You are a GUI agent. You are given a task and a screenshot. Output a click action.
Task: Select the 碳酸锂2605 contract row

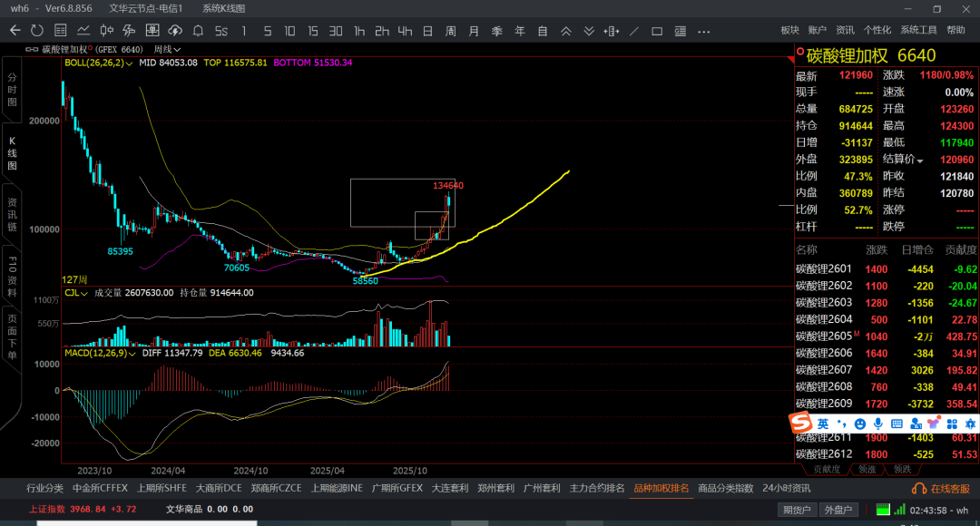coord(887,336)
